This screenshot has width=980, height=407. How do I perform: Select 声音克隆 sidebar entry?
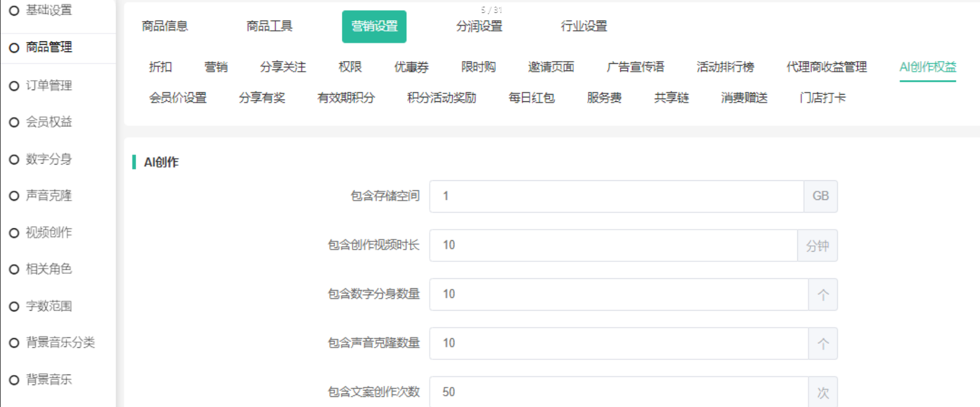49,196
